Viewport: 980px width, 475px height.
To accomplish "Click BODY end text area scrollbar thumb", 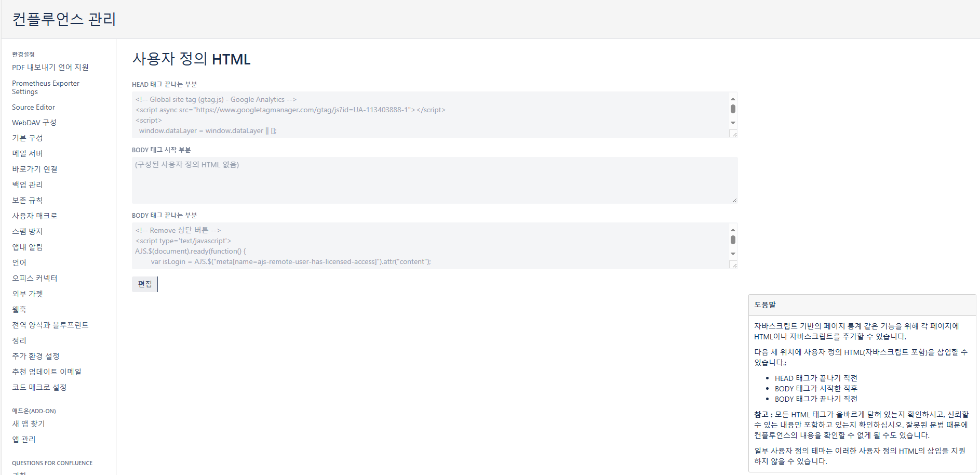I will 733,240.
